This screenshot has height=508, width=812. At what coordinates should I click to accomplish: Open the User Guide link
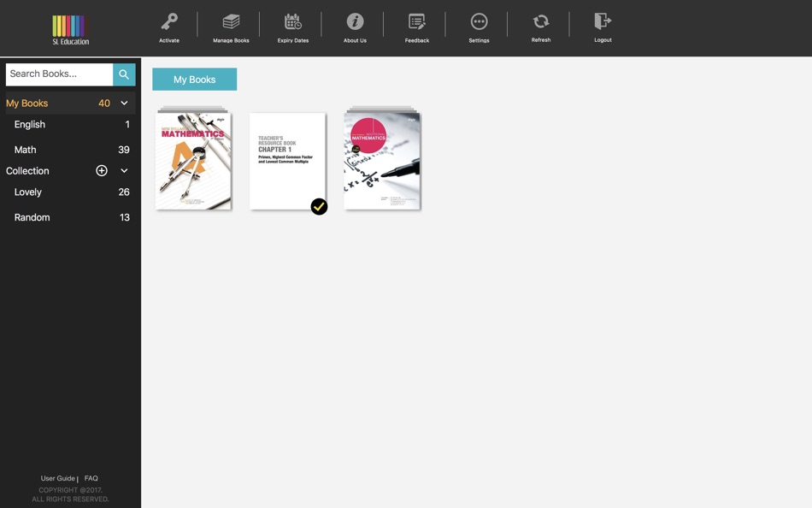pos(58,478)
